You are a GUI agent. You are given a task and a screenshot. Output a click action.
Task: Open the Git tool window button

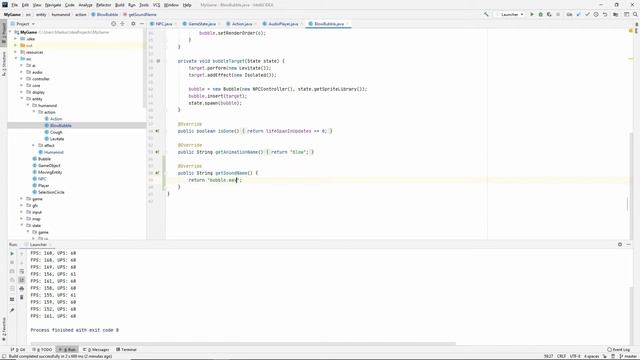tap(18, 350)
